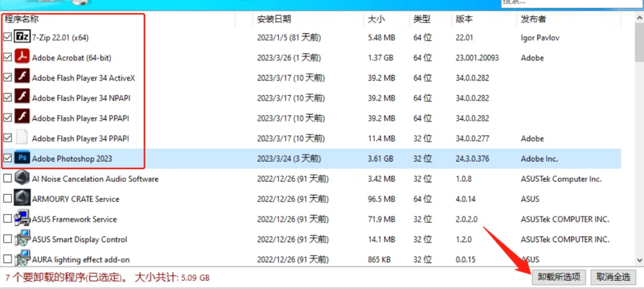Click the AI Noise Cancelation Audio Software icon
The width and height of the screenshot is (644, 289).
22,179
